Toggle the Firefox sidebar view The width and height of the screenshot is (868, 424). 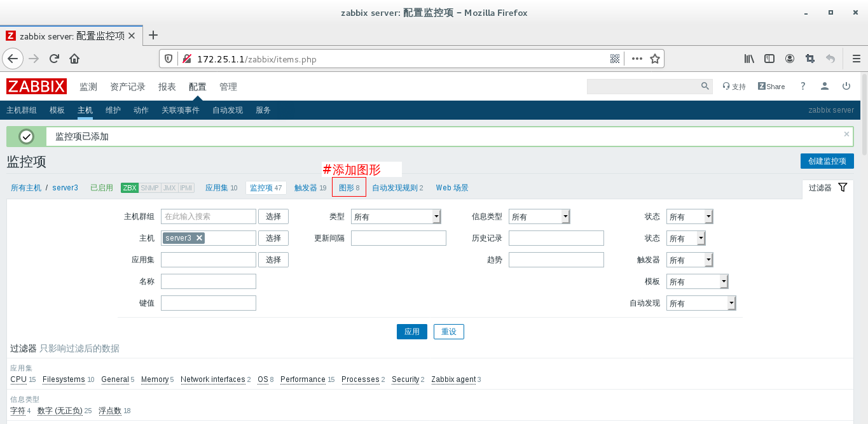click(x=769, y=59)
